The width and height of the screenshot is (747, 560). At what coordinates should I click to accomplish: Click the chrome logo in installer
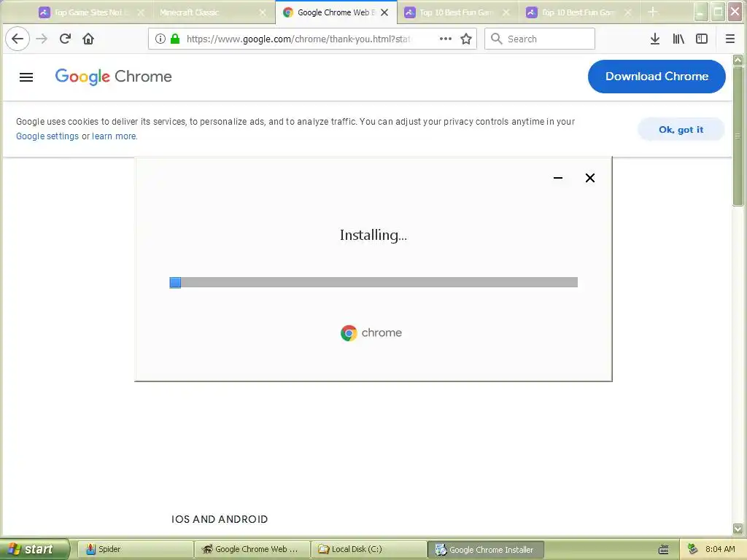[371, 332]
